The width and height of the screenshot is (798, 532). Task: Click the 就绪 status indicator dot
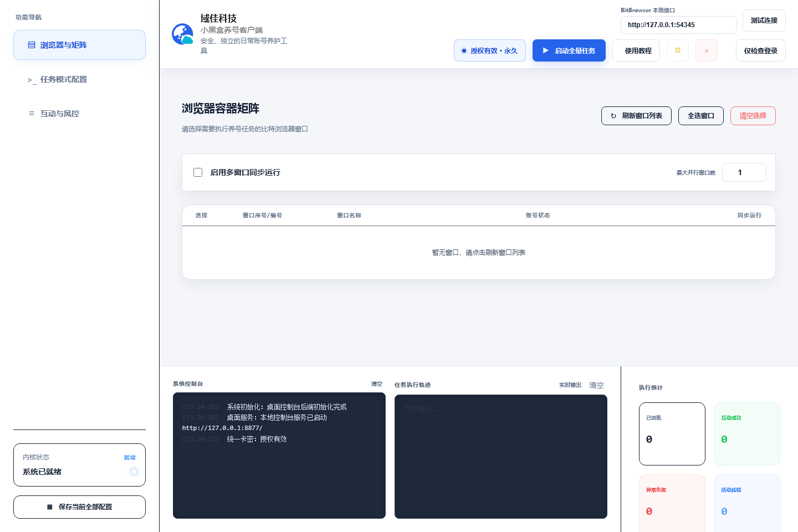pyautogui.click(x=134, y=472)
